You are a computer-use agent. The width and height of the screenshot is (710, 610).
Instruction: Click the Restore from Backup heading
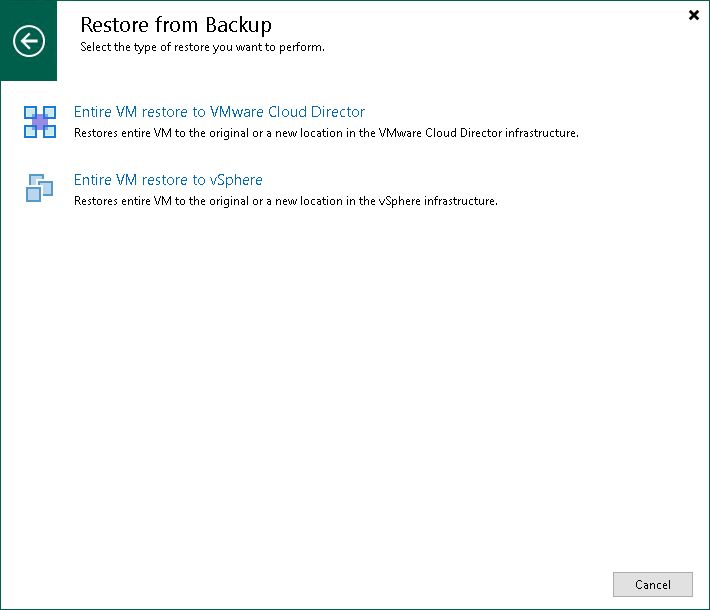click(176, 25)
